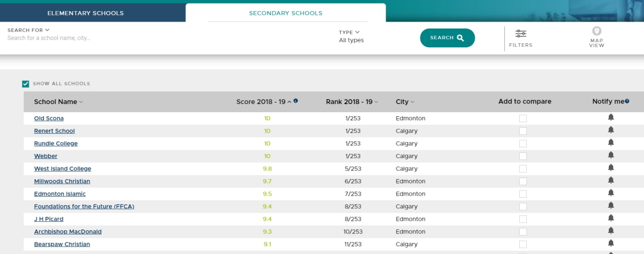
Task: Click notify bell for Foundations for the Future
Action: 611,205
